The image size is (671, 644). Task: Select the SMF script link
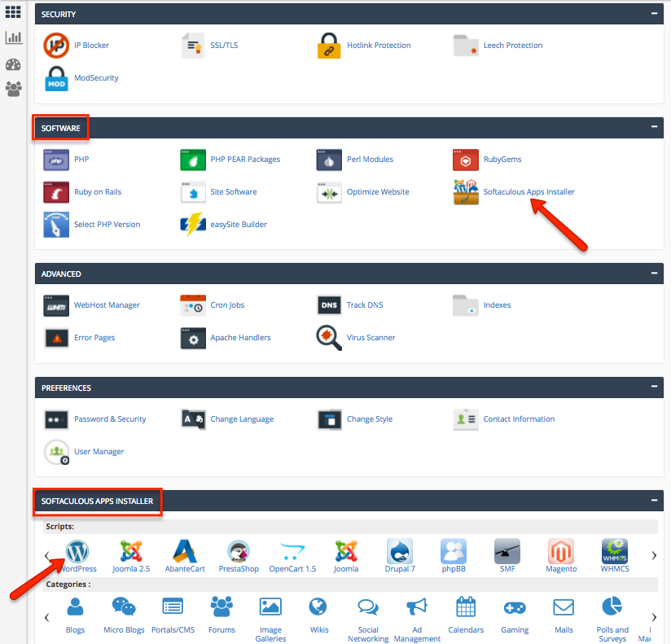[x=507, y=568]
